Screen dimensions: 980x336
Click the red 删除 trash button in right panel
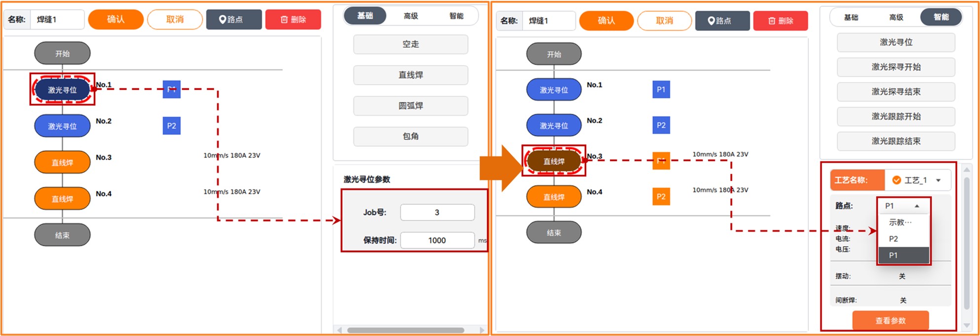(x=780, y=21)
